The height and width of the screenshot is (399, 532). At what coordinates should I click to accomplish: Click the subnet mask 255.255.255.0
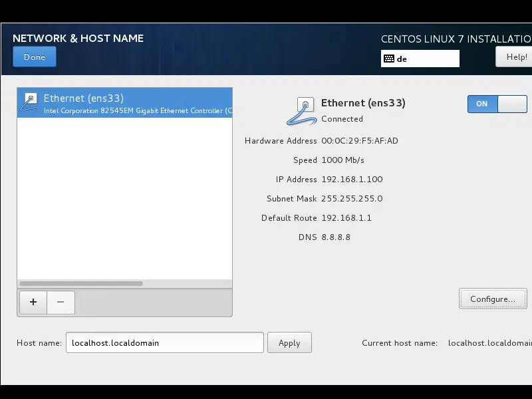352,198
